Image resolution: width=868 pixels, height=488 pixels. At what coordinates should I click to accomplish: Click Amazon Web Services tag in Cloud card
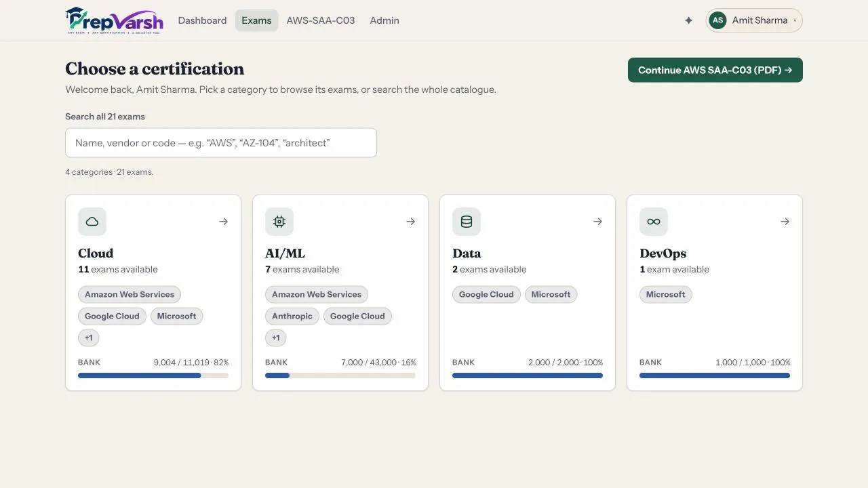click(x=130, y=295)
